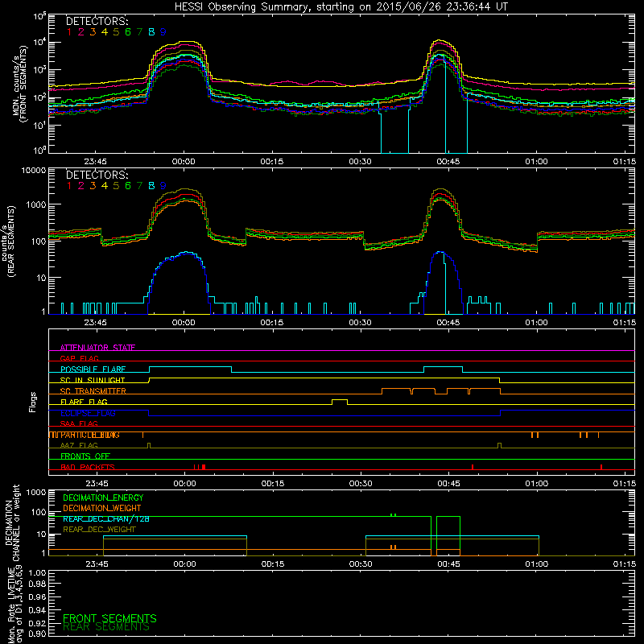Click the PARTICLE_FLAG label
Screen dimensions: 644x644
90,435
